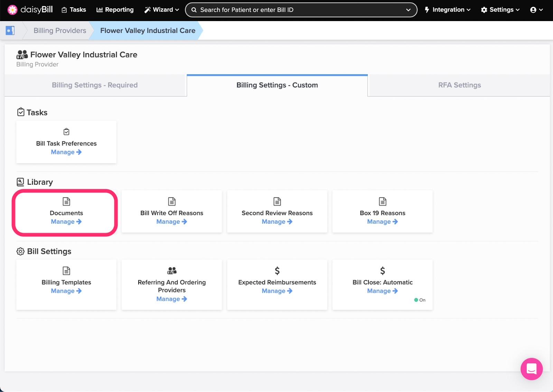Click the Documents card file icon

[66, 201]
